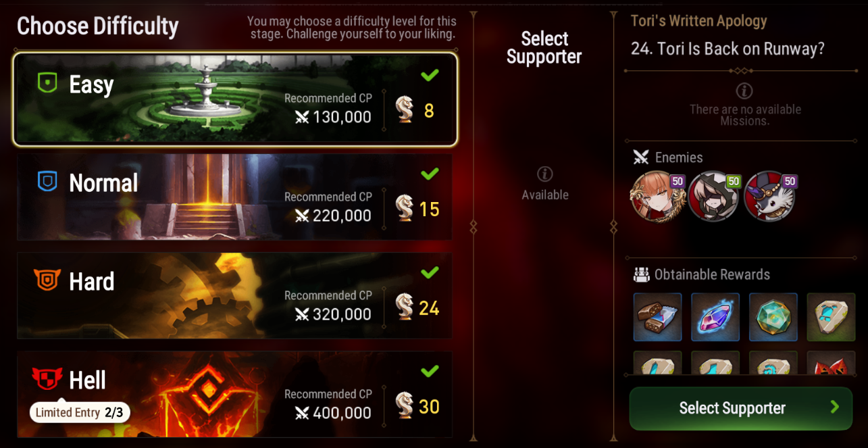Tap the orange Hard shield emblem
868x448 pixels.
pos(47,280)
